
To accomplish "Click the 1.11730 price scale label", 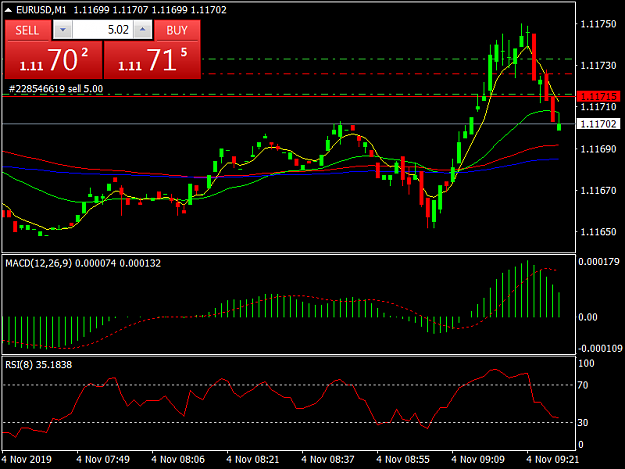I will (x=598, y=65).
